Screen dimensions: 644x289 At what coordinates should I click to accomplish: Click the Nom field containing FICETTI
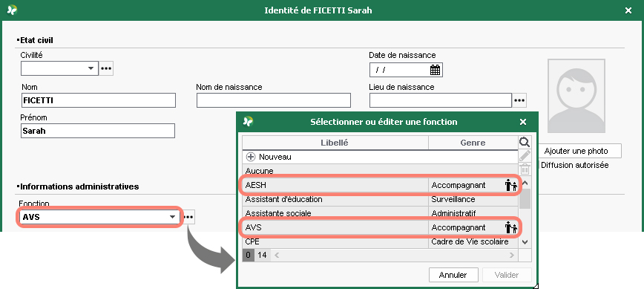[x=98, y=100]
